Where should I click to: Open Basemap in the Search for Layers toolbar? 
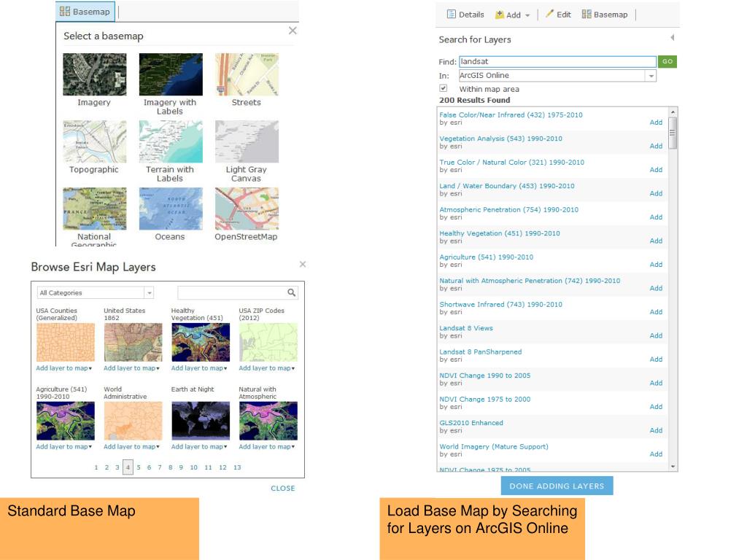click(605, 15)
